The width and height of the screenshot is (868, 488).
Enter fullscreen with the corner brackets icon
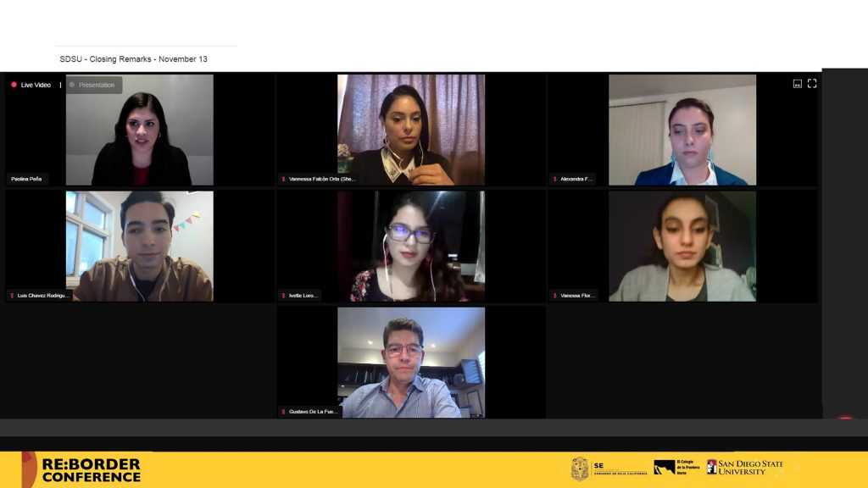click(x=811, y=84)
